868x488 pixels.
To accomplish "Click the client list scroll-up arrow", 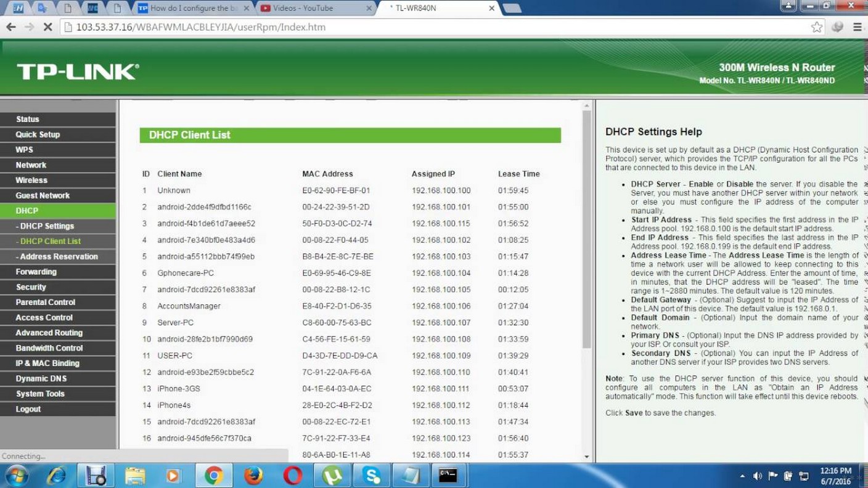I will pos(586,106).
